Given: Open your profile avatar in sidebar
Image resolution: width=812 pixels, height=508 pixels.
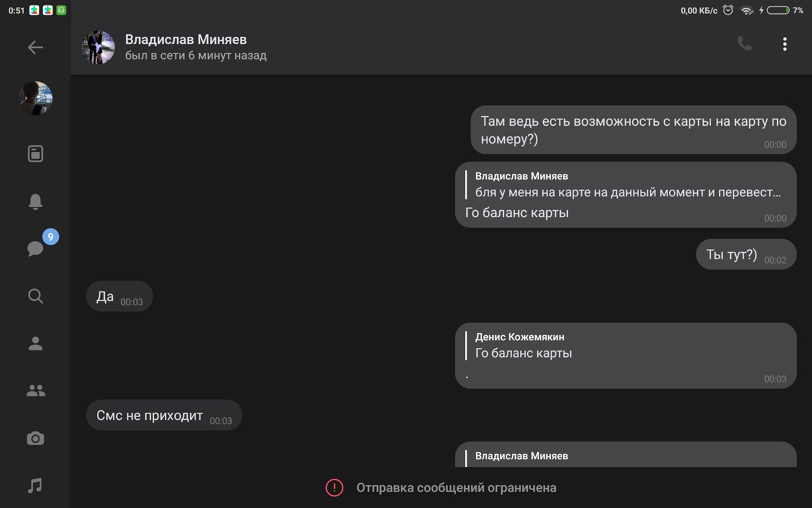Looking at the screenshot, I should pos(36,98).
